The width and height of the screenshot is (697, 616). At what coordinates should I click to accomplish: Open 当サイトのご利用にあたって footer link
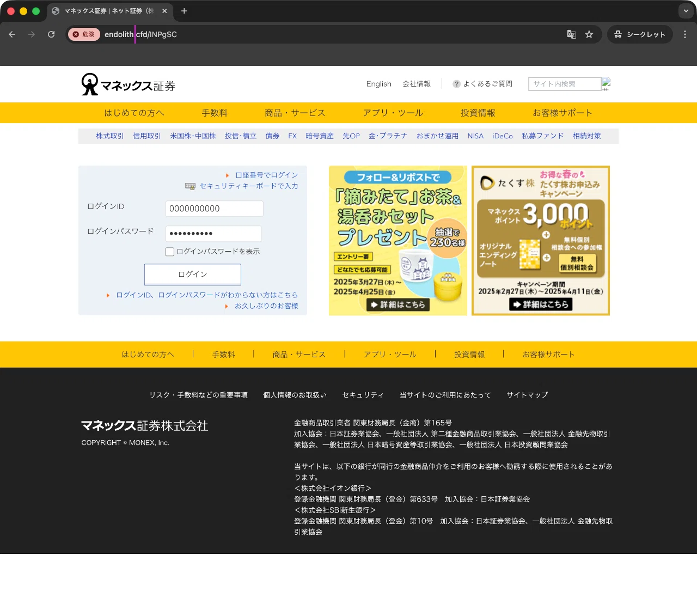tap(445, 395)
